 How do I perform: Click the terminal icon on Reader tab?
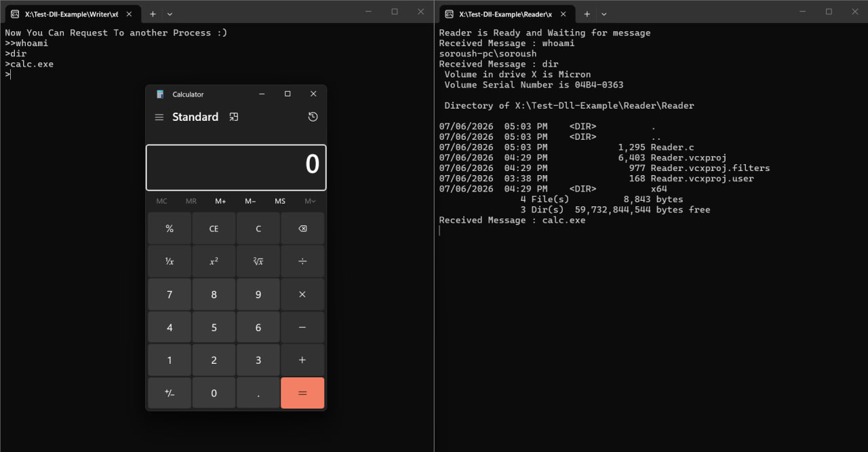[x=449, y=14]
